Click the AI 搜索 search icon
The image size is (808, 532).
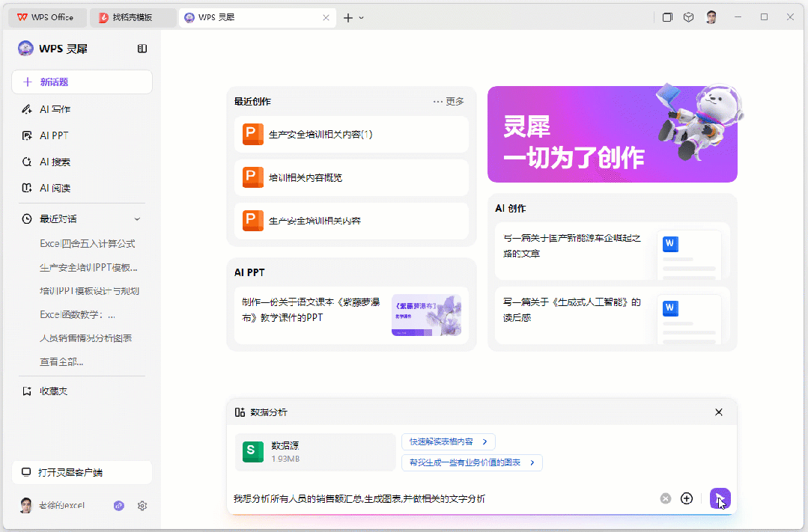click(x=27, y=162)
